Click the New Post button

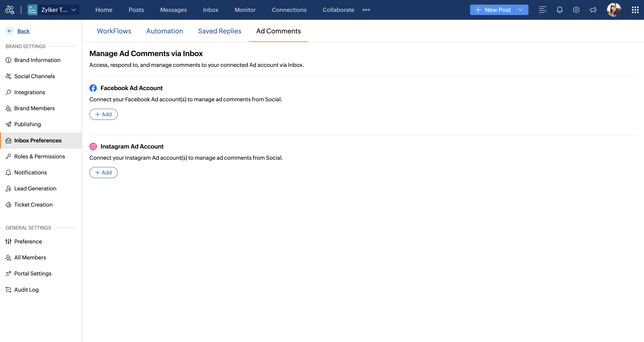coord(492,10)
